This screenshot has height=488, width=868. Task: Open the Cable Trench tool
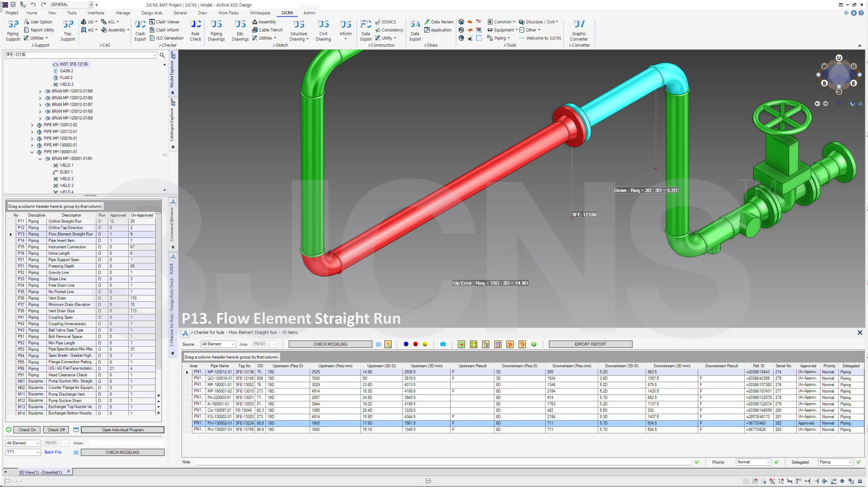(268, 30)
